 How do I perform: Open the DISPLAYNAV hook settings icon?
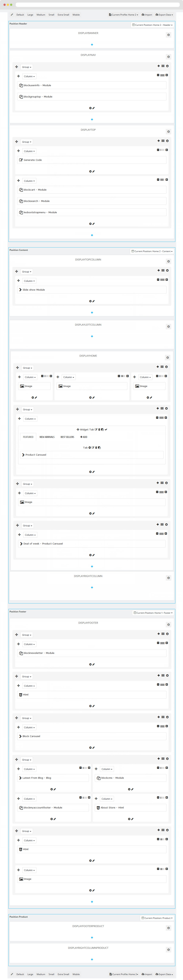pyautogui.click(x=169, y=57)
